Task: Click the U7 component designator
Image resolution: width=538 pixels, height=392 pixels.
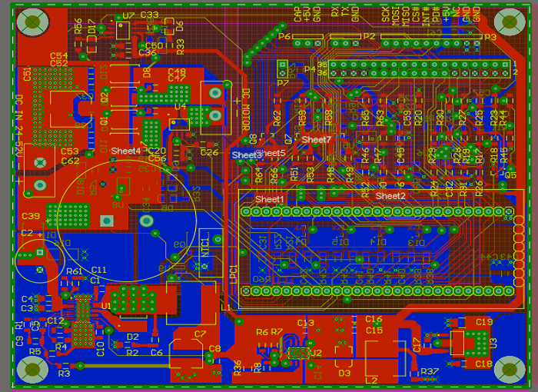Action: (x=128, y=15)
